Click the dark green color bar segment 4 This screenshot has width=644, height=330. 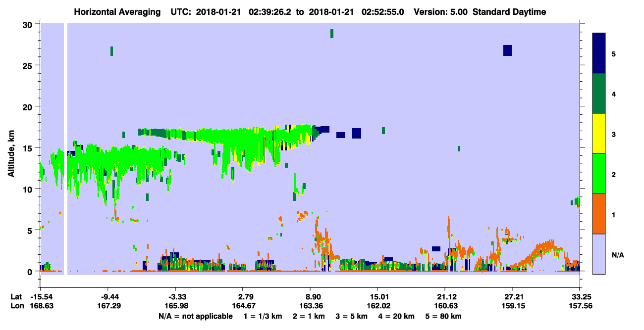tap(599, 94)
